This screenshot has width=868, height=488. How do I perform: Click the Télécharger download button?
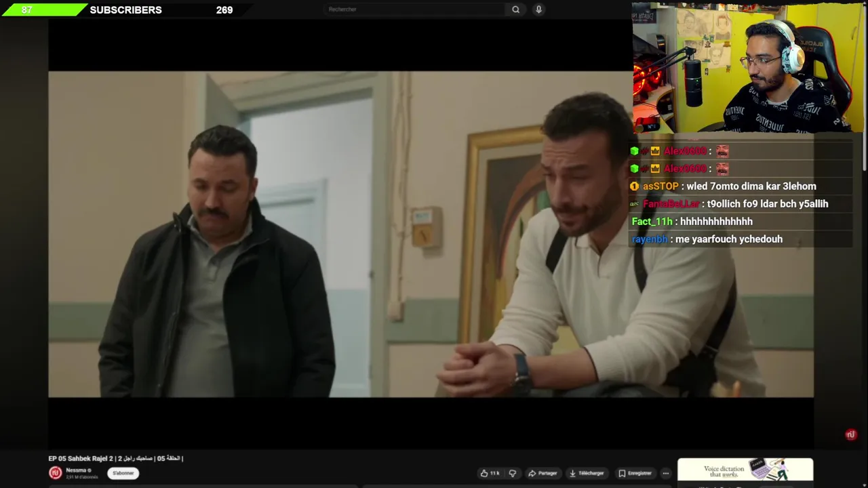click(587, 473)
